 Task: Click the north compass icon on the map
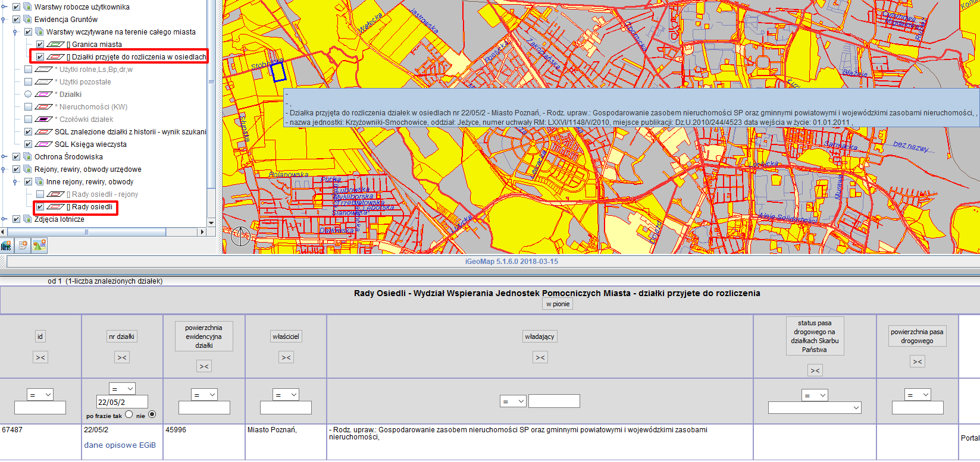[240, 236]
